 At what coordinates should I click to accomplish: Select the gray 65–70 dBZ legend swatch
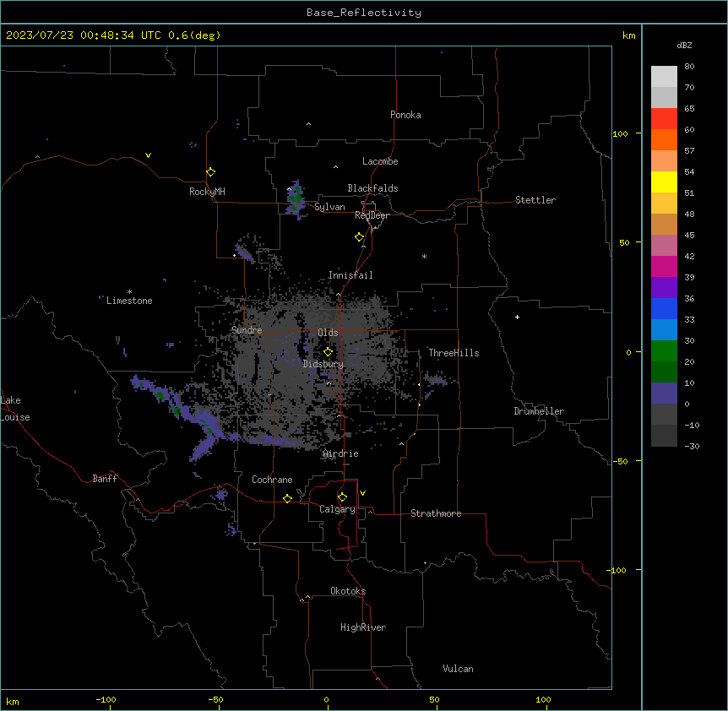(x=664, y=97)
